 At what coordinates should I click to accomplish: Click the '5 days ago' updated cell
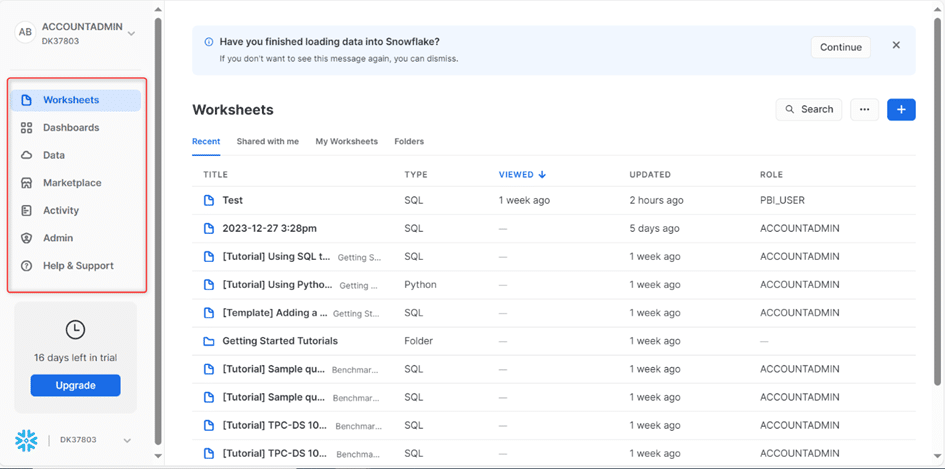(654, 228)
